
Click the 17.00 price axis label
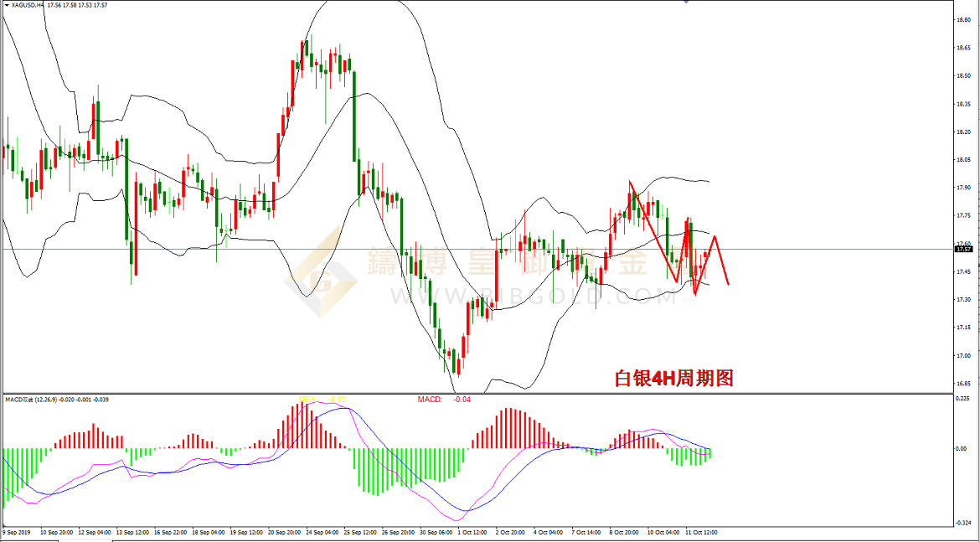[x=963, y=356]
